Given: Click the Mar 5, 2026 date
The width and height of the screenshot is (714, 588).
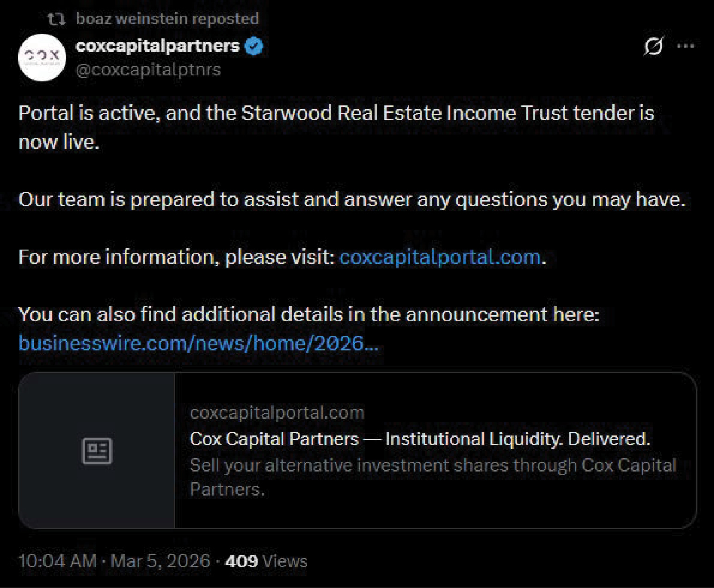Looking at the screenshot, I should [160, 561].
